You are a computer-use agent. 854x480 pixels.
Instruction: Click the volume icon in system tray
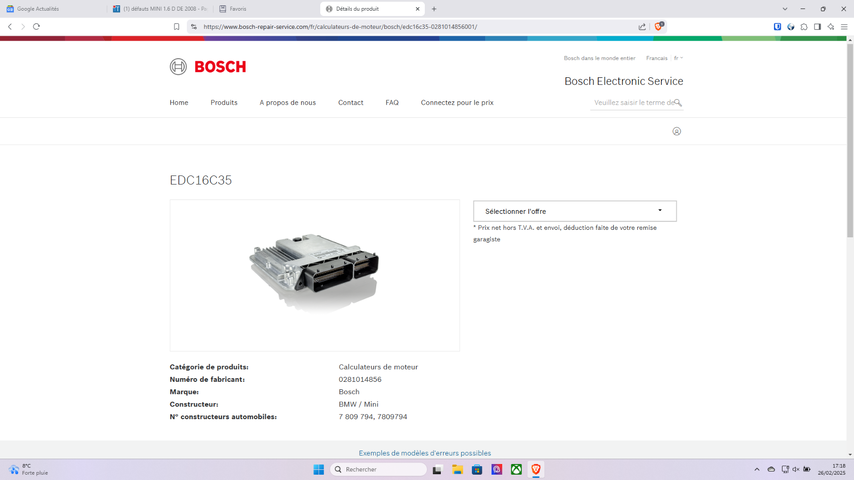tap(796, 469)
